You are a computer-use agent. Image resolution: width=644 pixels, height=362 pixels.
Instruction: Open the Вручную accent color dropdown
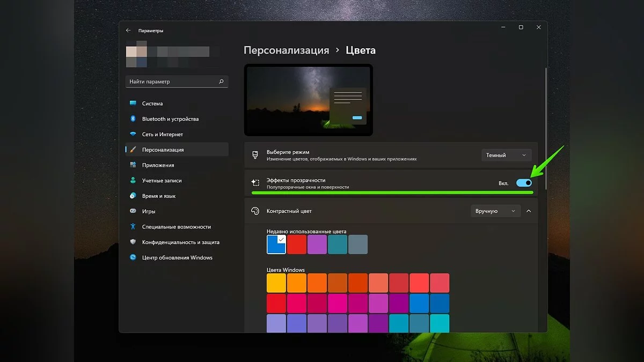coord(495,211)
